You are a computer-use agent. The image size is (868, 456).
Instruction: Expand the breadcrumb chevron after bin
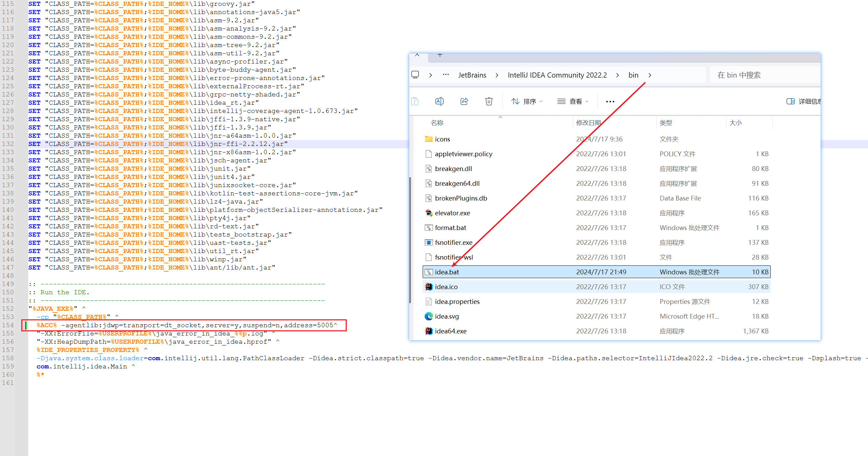[649, 75]
